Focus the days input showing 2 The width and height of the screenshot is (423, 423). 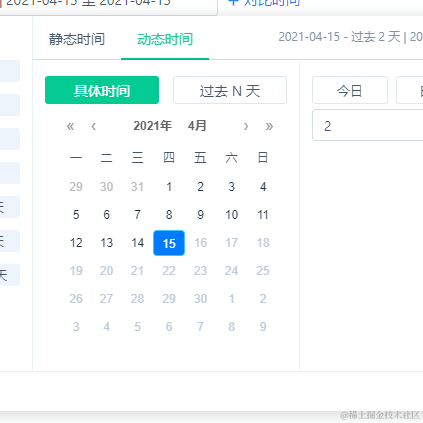pos(368,125)
